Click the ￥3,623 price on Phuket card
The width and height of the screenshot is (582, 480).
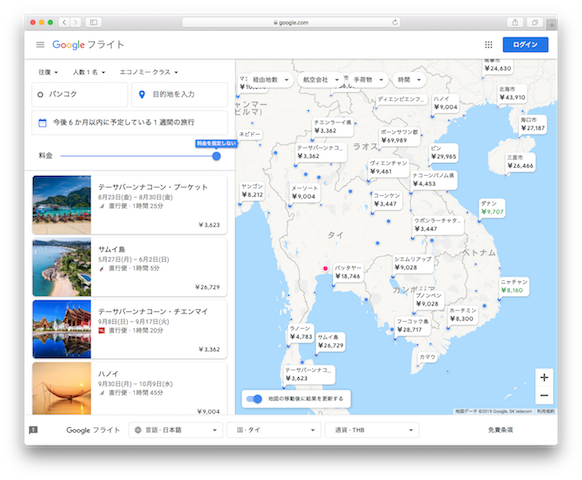pos(209,225)
